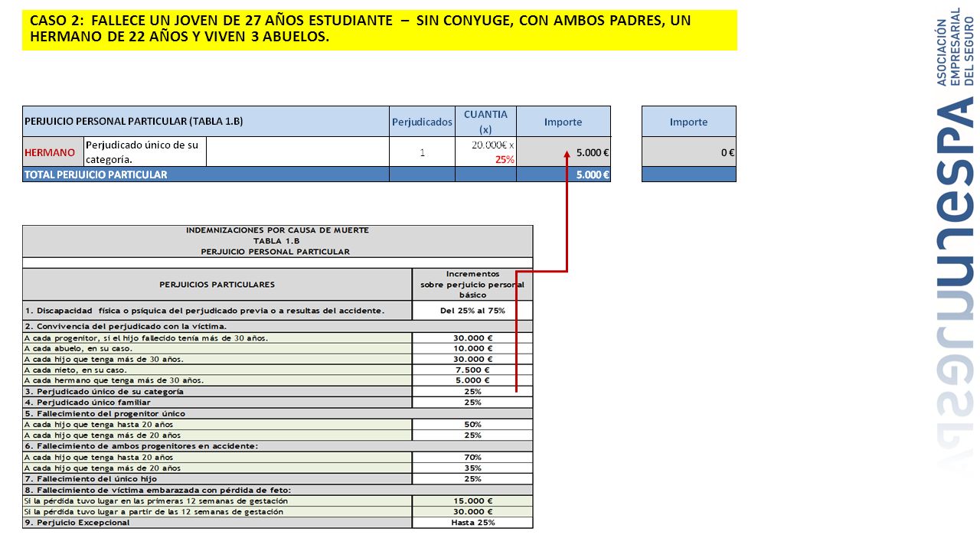Select 'A cada abuelo, en su caso.'
The height and width of the screenshot is (551, 980).
[x=217, y=348]
